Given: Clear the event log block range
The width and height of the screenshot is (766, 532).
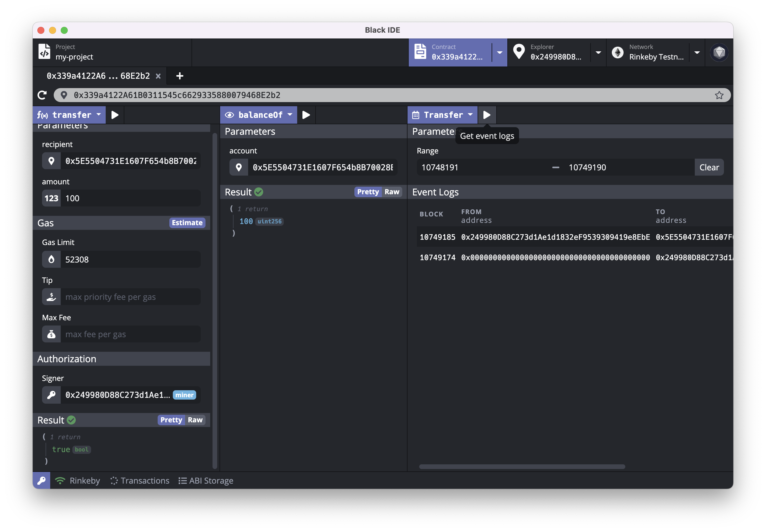Looking at the screenshot, I should 709,167.
